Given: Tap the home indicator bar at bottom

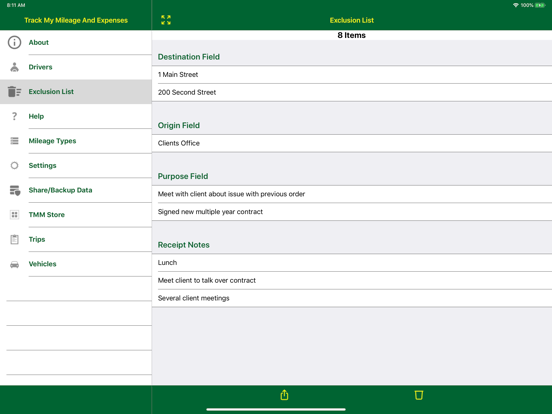Looking at the screenshot, I should pyautogui.click(x=276, y=409).
